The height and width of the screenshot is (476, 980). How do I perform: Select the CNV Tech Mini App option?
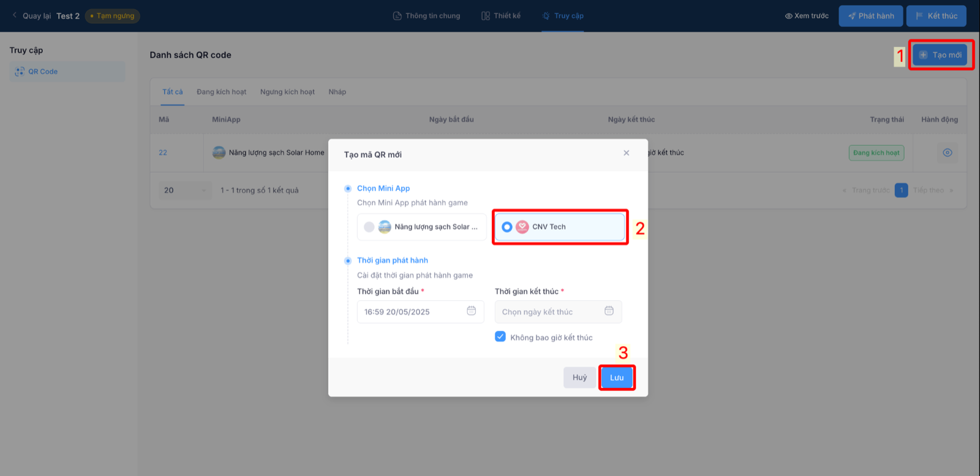560,227
